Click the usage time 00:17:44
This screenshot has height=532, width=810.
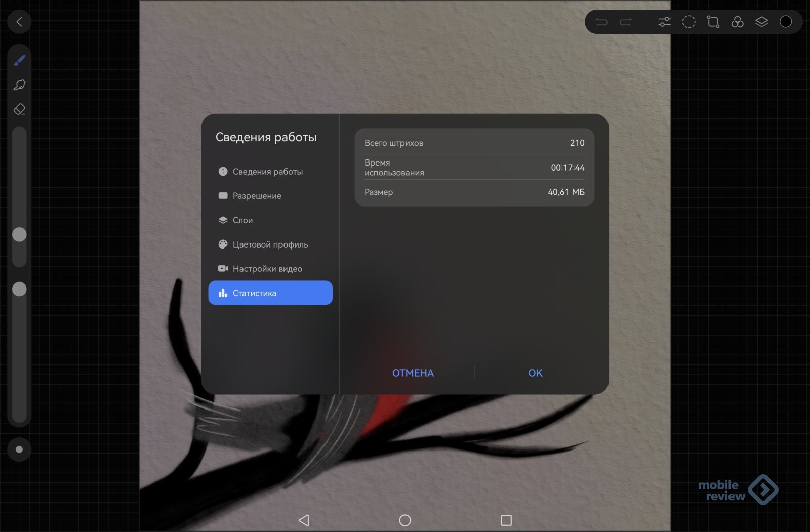[x=568, y=168]
